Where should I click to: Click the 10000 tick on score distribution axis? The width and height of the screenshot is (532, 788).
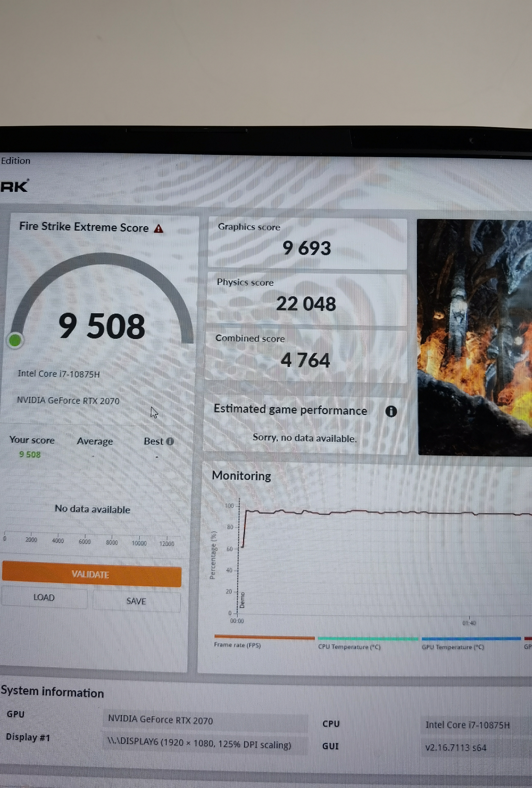(x=139, y=543)
